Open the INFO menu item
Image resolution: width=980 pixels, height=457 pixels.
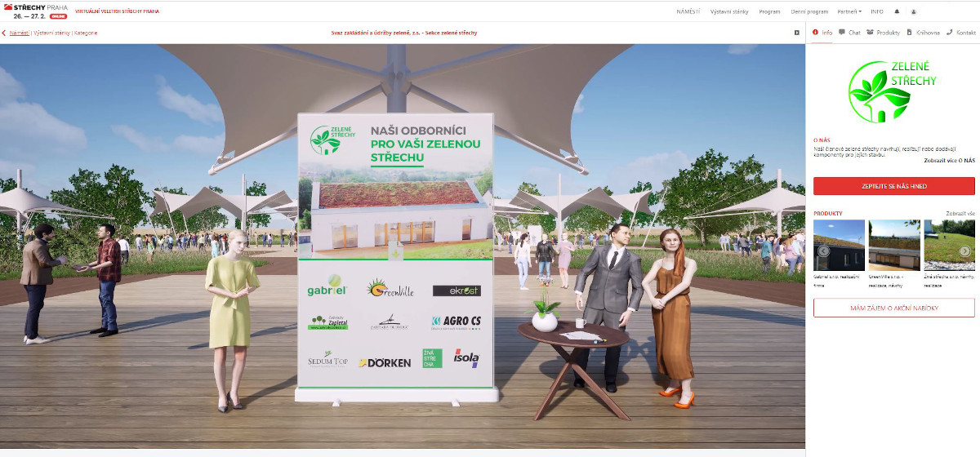pos(877,11)
